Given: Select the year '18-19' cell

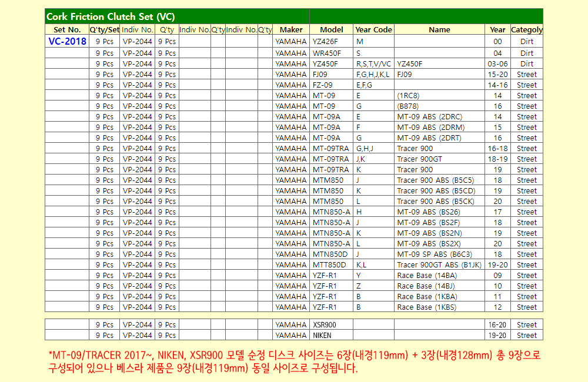Looking at the screenshot, I should pos(497,159).
